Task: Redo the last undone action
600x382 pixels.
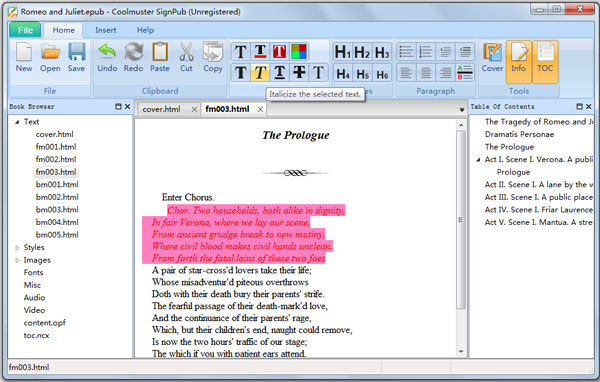Action: click(133, 57)
